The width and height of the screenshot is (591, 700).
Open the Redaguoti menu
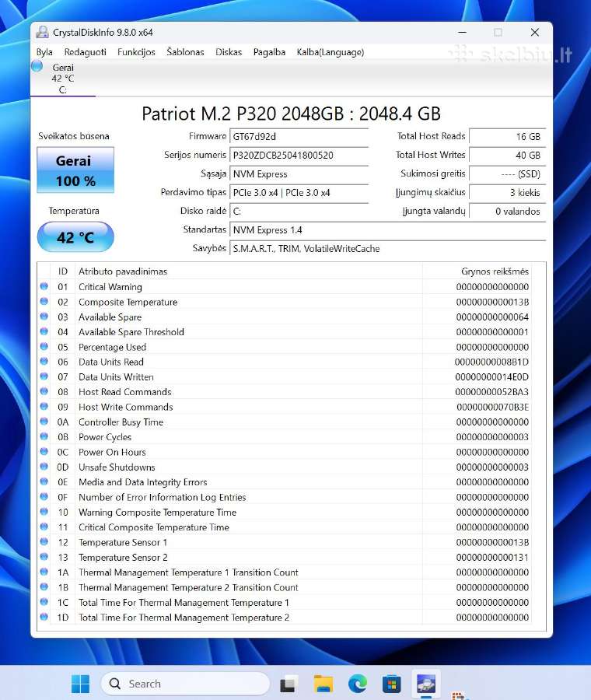(x=86, y=52)
